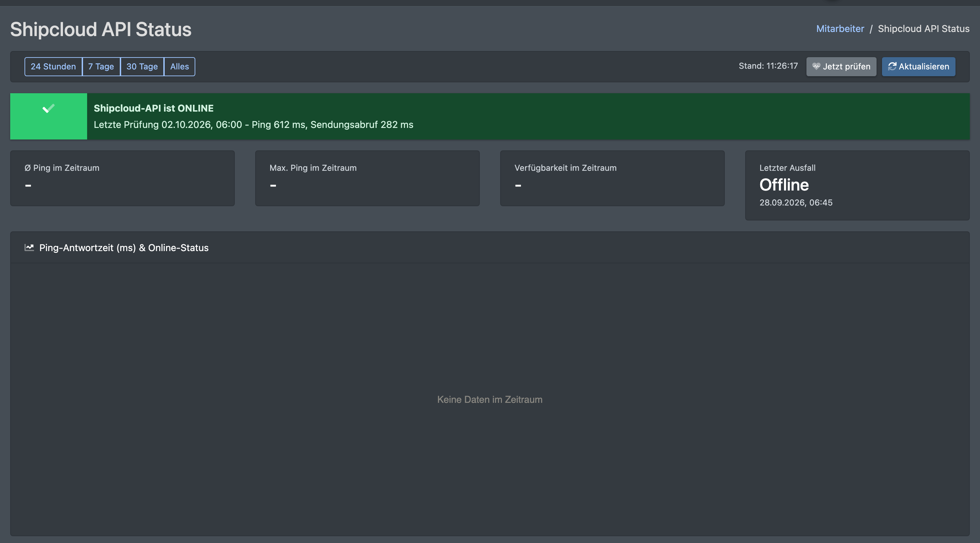Screen dimensions: 980x543
Task: Click the refresh arrows icon in Aktualisieren
Action: coord(892,66)
